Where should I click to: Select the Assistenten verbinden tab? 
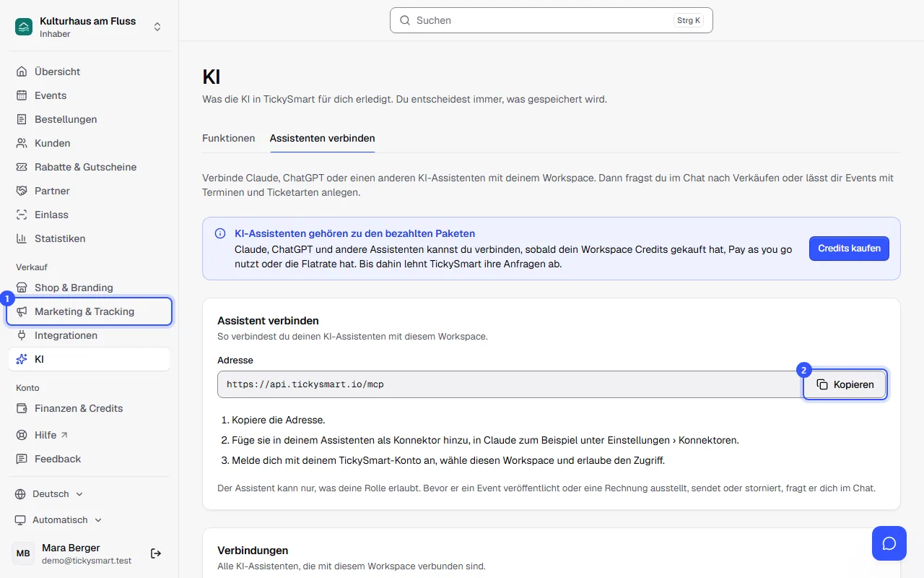tap(323, 138)
